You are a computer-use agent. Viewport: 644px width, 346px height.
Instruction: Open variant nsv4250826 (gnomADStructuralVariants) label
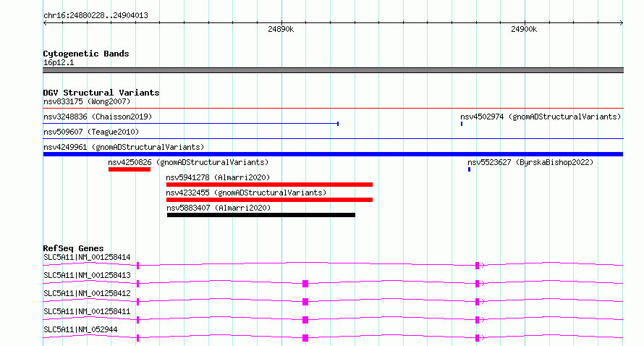[x=188, y=162]
